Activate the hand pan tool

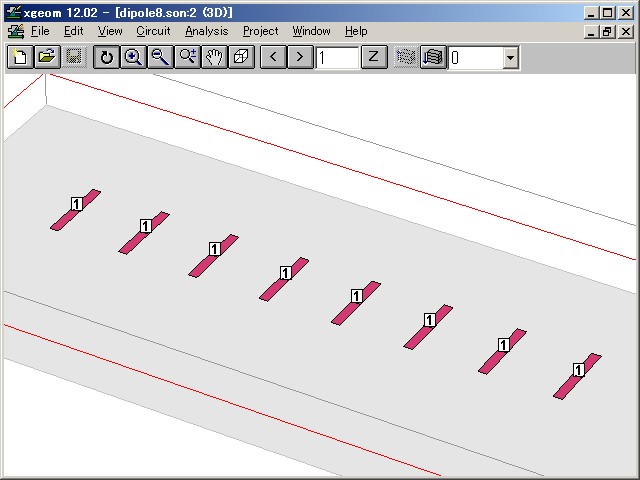click(214, 57)
